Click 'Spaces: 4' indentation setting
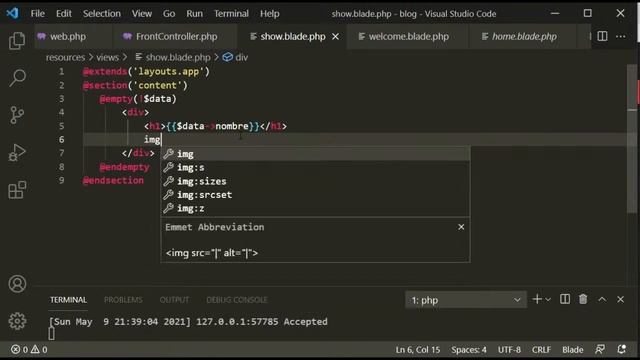The height and width of the screenshot is (360, 640). pos(469,350)
